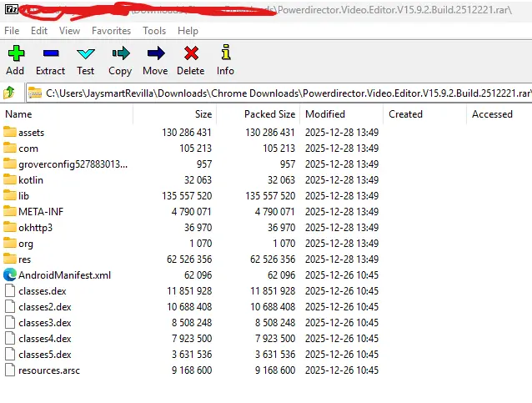Click the 7z app icon in title bar

pos(12,9)
